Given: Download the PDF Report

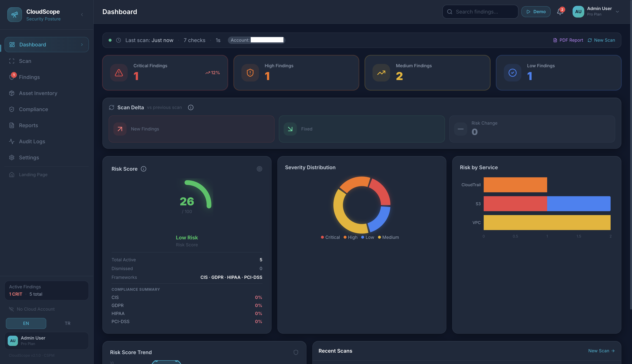Looking at the screenshot, I should point(568,40).
